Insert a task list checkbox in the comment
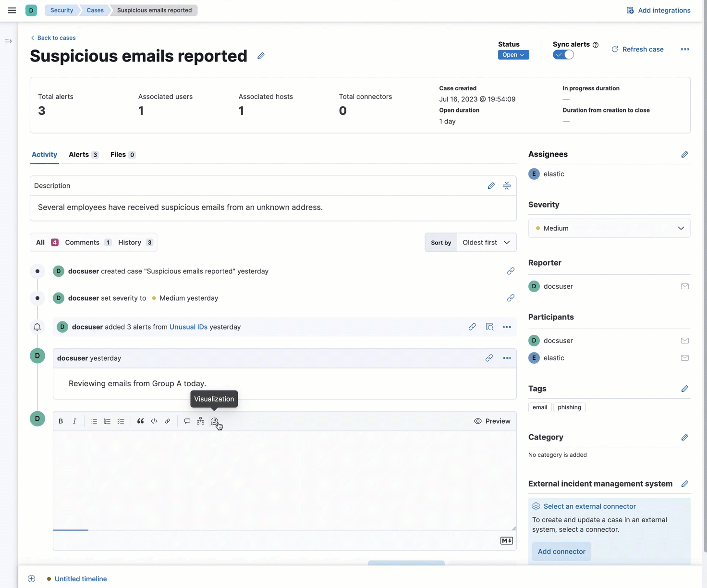The width and height of the screenshot is (707, 588). (121, 421)
